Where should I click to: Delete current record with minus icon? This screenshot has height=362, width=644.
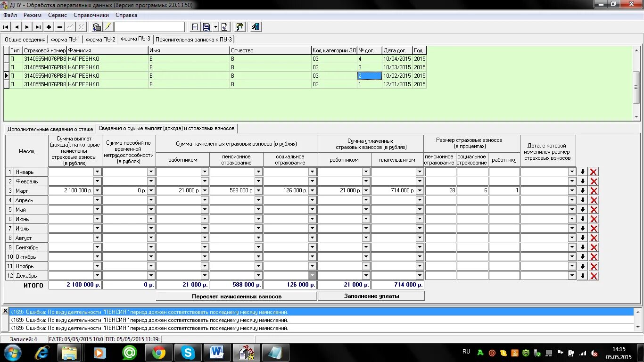pyautogui.click(x=60, y=27)
